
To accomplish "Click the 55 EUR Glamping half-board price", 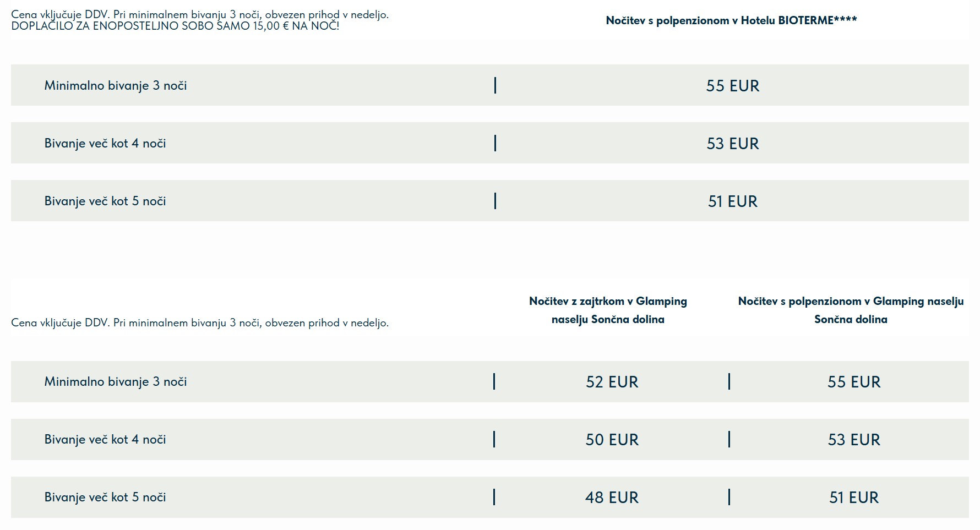I will 854,382.
